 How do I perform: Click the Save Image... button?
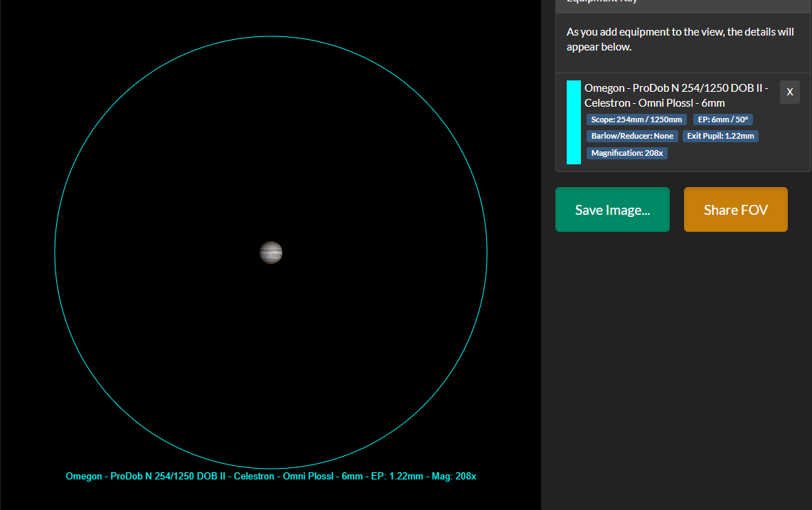[x=612, y=209]
